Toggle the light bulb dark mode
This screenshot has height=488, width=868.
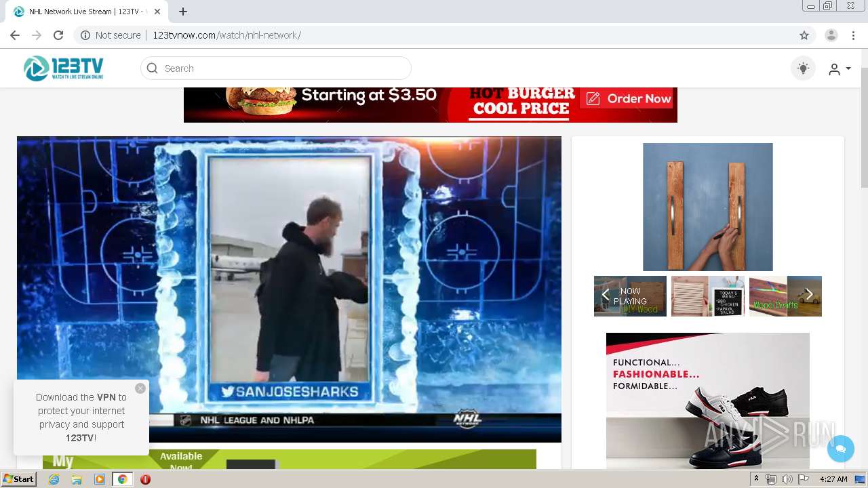tap(804, 68)
